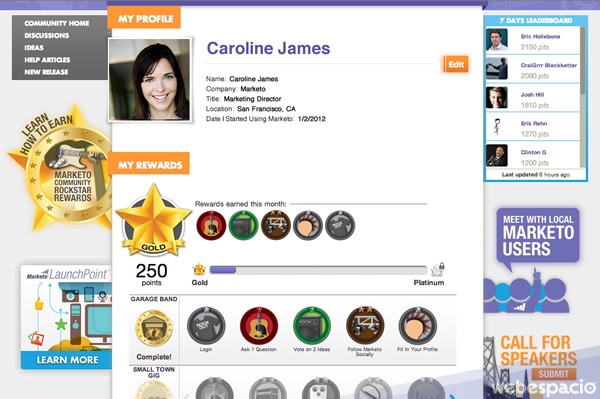Click the large Gold star level badge
Screen dimensions: 600x399
[153, 221]
